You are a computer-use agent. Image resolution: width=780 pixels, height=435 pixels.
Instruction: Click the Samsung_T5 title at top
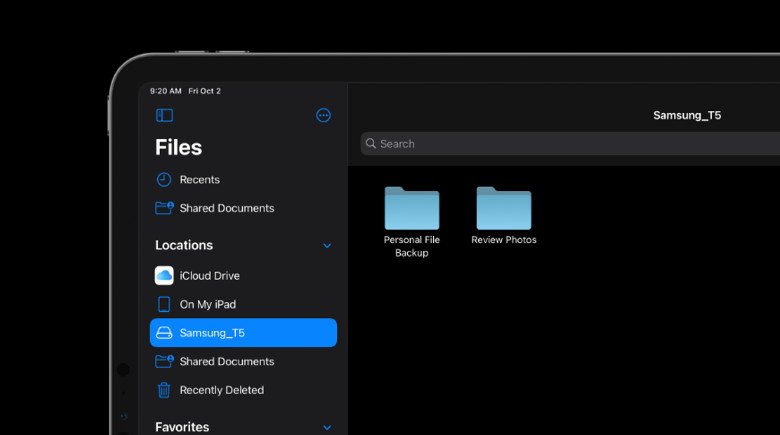pos(687,115)
